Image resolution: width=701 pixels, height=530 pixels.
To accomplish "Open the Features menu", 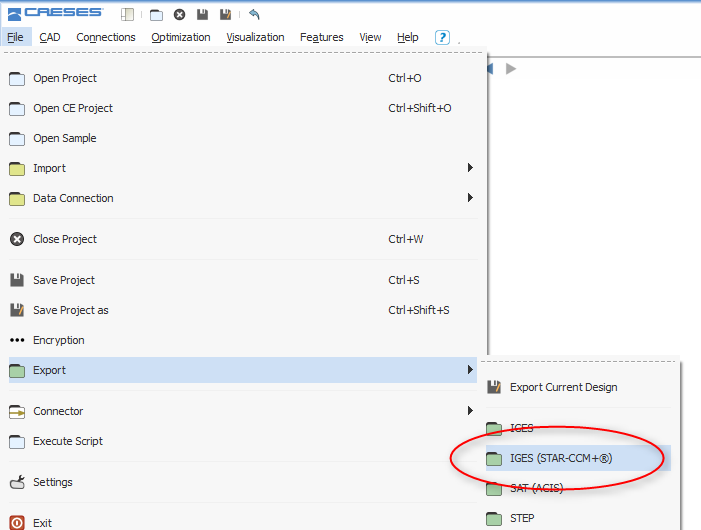I will coord(321,37).
